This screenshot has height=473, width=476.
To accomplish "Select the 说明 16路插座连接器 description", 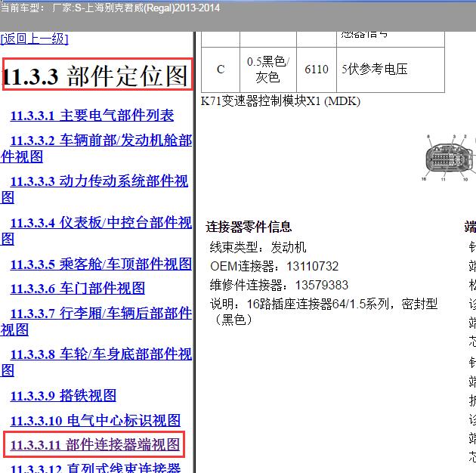I will point(323,311).
